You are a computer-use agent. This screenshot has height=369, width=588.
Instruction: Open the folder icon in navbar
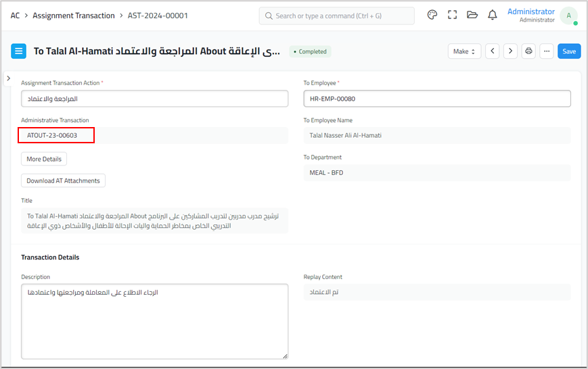click(x=472, y=15)
